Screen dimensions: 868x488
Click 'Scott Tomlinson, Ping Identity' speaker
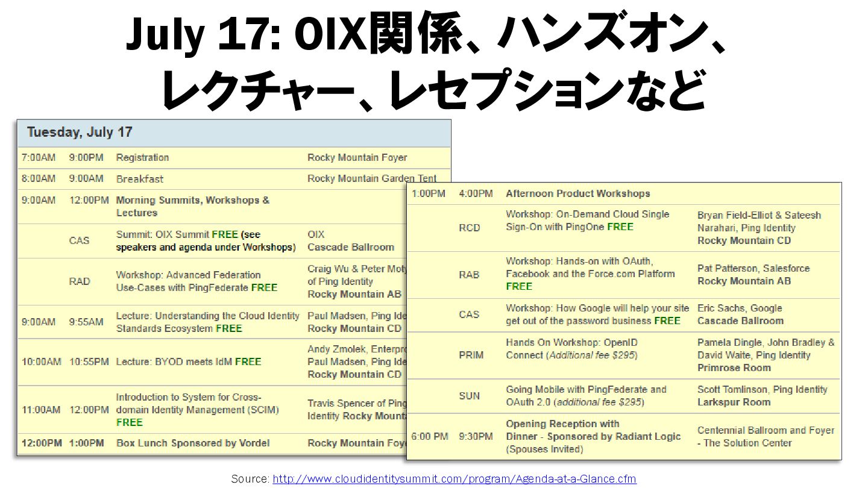pos(763,390)
